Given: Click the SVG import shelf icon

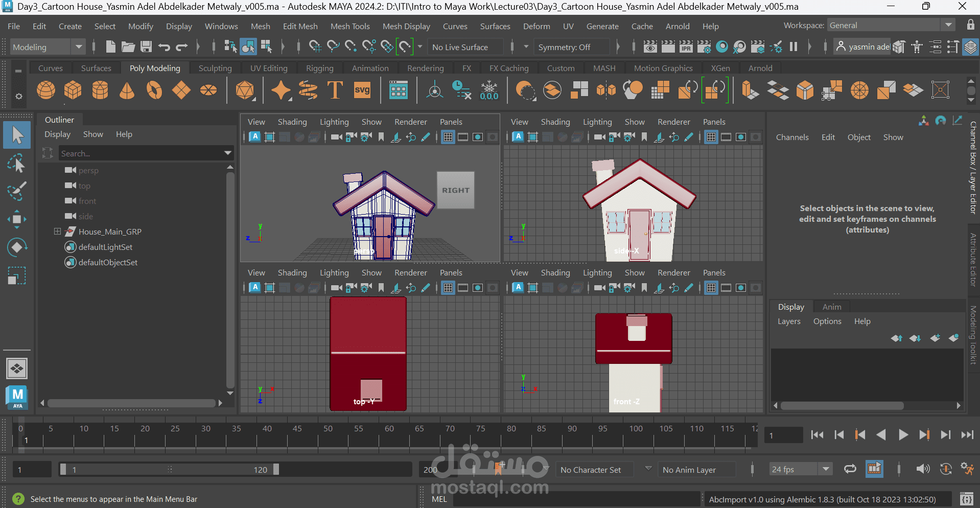Looking at the screenshot, I should [362, 90].
